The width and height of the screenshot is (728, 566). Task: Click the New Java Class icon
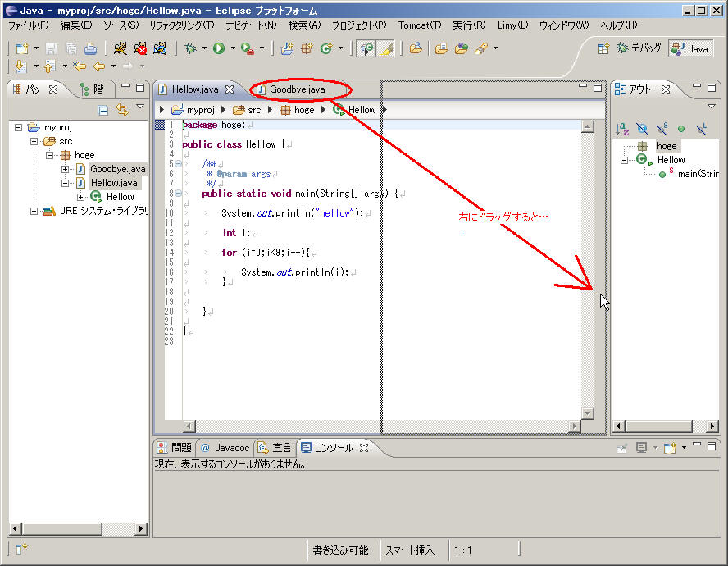click(326, 48)
